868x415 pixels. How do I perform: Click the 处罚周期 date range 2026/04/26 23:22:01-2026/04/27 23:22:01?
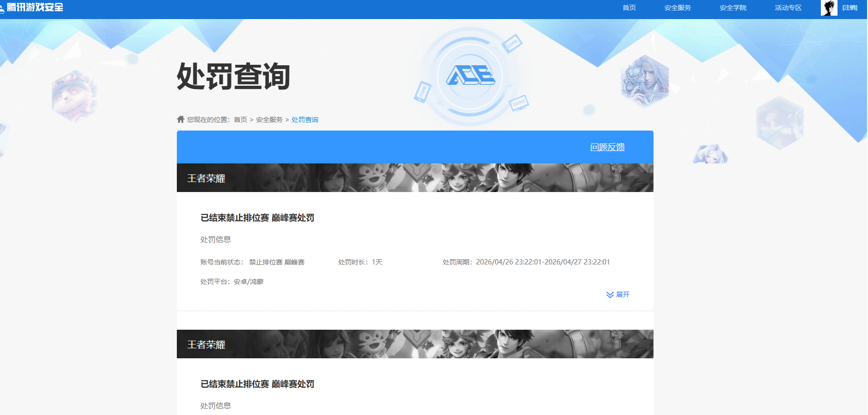pyautogui.click(x=543, y=262)
